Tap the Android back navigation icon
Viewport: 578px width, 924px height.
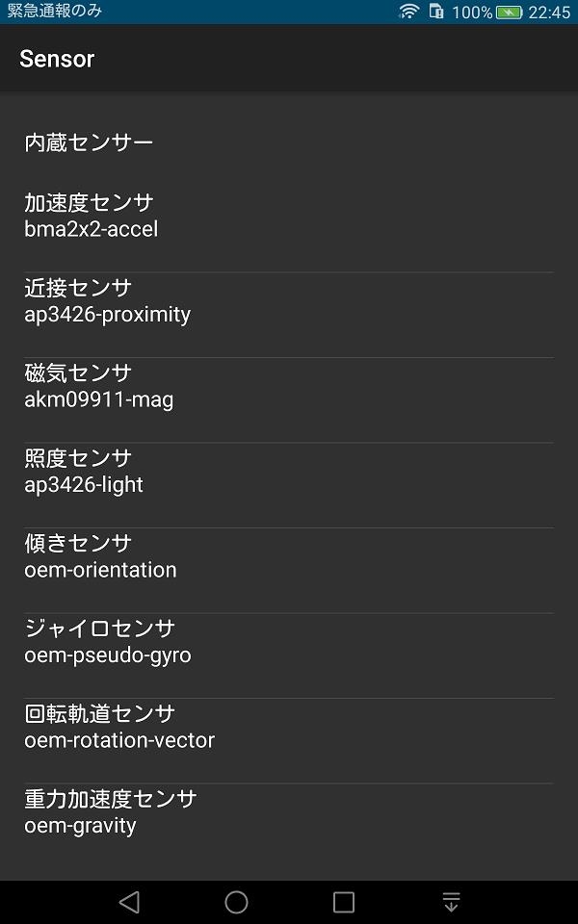tap(129, 902)
